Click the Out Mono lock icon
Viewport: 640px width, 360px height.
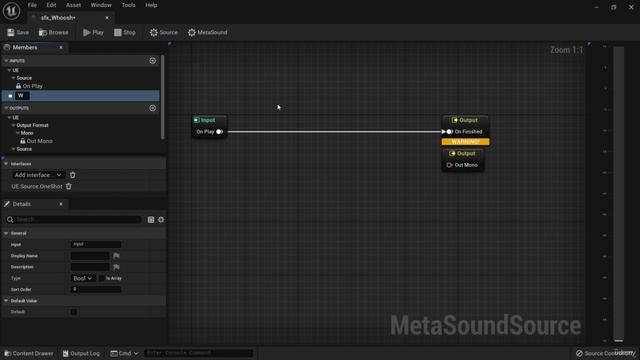(x=23, y=141)
